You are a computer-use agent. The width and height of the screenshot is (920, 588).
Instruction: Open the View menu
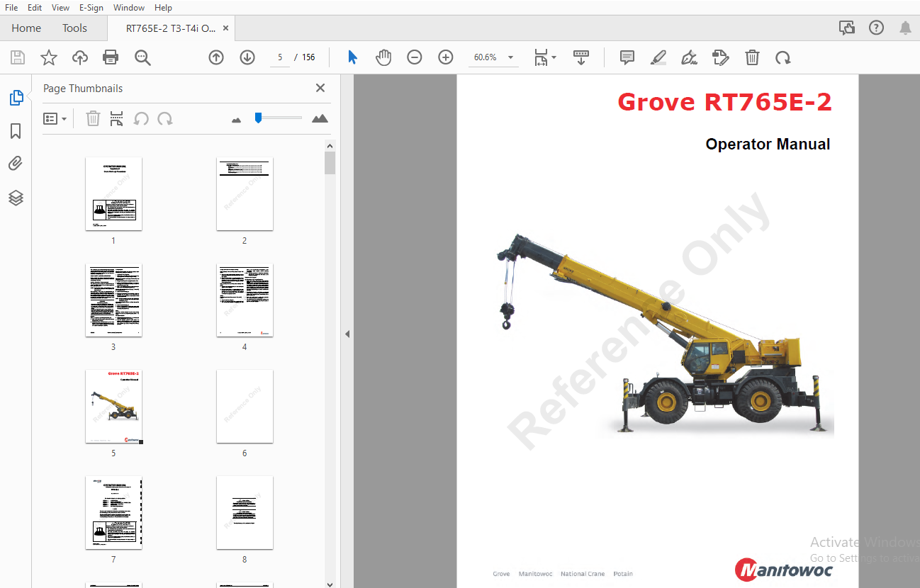pos(61,8)
